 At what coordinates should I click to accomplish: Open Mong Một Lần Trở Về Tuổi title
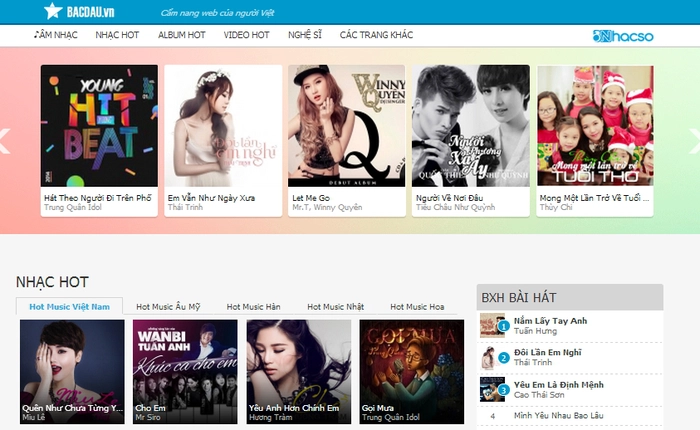click(x=595, y=198)
